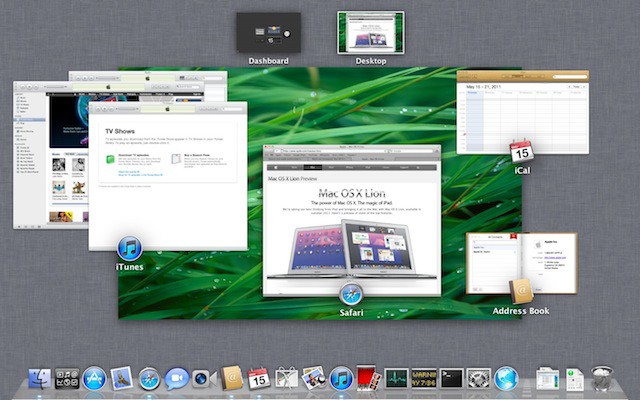Click the iTunes app badge icon
The width and height of the screenshot is (640, 400).
(129, 248)
